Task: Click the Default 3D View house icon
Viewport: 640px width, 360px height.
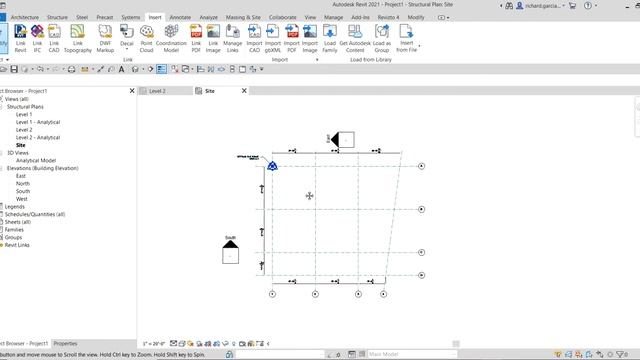Action: tap(136, 69)
